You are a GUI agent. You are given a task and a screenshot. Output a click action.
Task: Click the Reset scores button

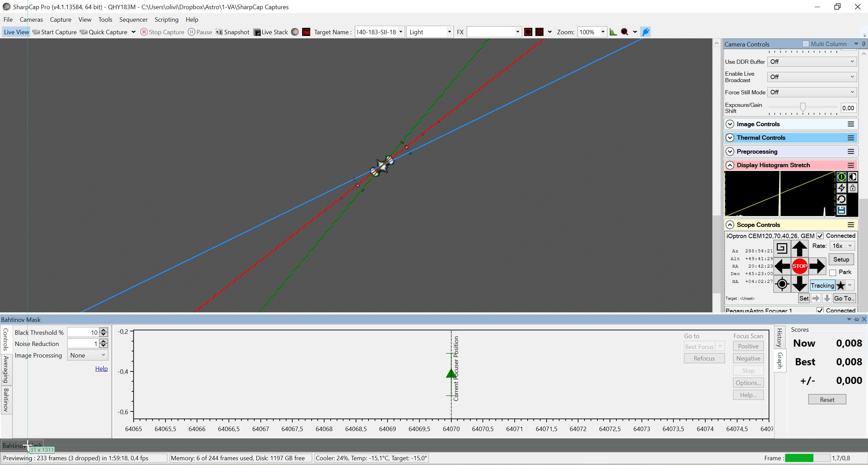tap(827, 400)
